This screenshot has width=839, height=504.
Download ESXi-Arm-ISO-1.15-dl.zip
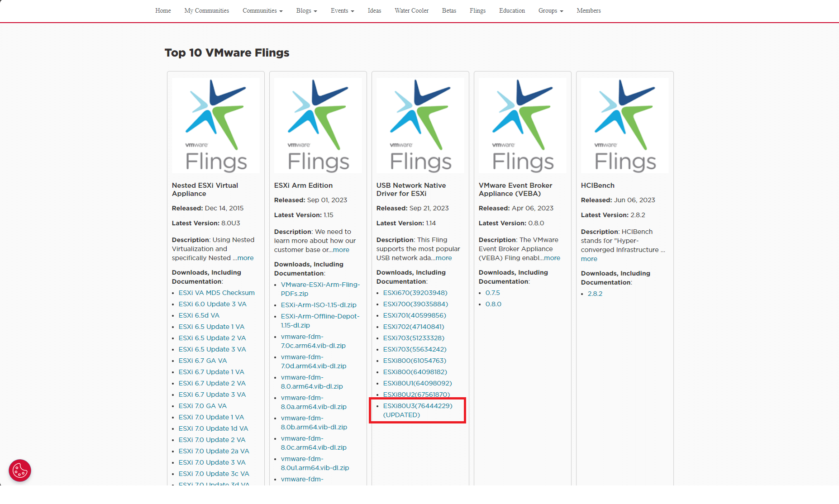(x=319, y=305)
